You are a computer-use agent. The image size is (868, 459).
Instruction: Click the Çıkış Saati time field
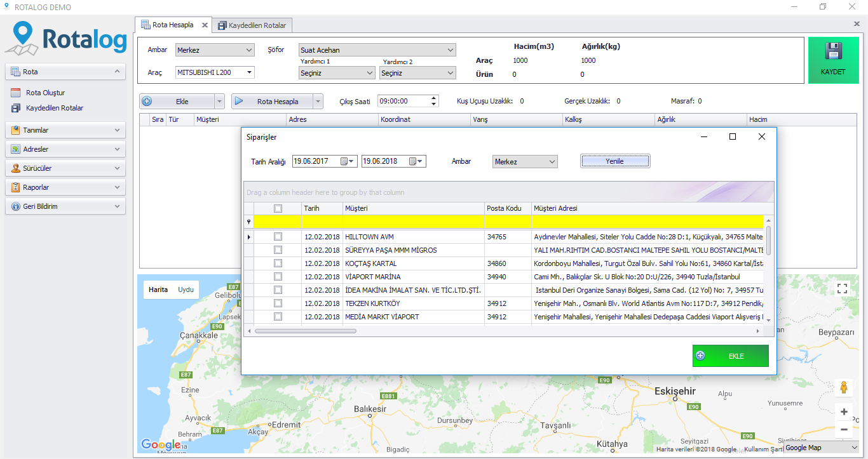point(403,101)
